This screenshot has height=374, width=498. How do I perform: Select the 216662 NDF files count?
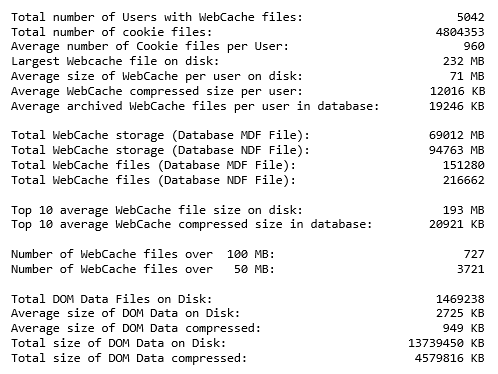[463, 180]
